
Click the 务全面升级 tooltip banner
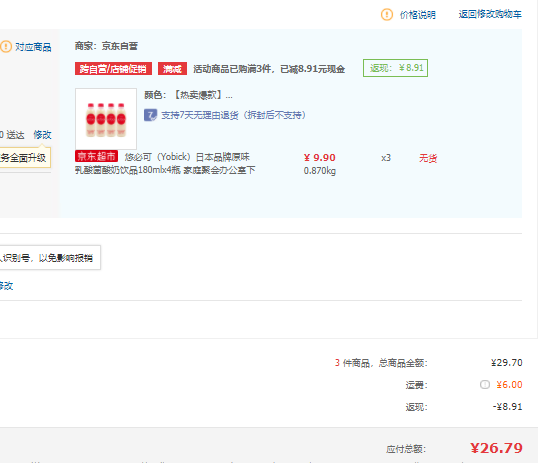pyautogui.click(x=25, y=158)
